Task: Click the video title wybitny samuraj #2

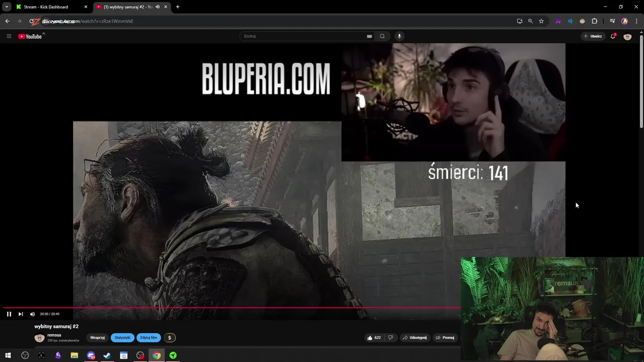Action: point(56,326)
